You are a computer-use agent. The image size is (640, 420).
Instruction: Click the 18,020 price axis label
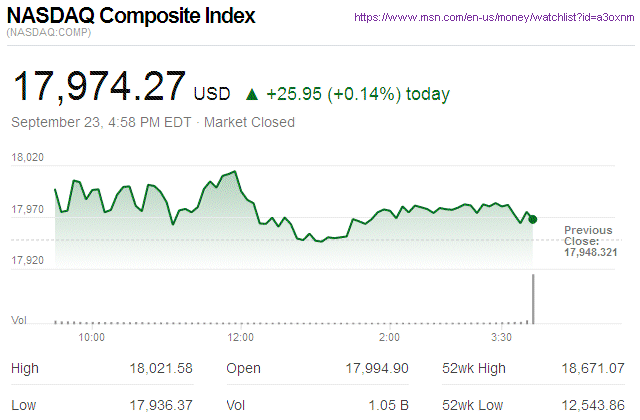click(x=27, y=157)
